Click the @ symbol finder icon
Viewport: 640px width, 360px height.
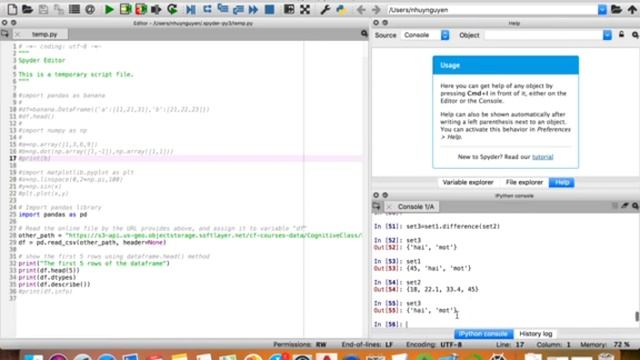(90, 9)
